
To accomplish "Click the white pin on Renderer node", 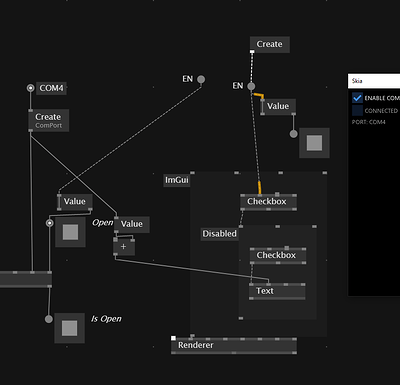I will click(173, 338).
